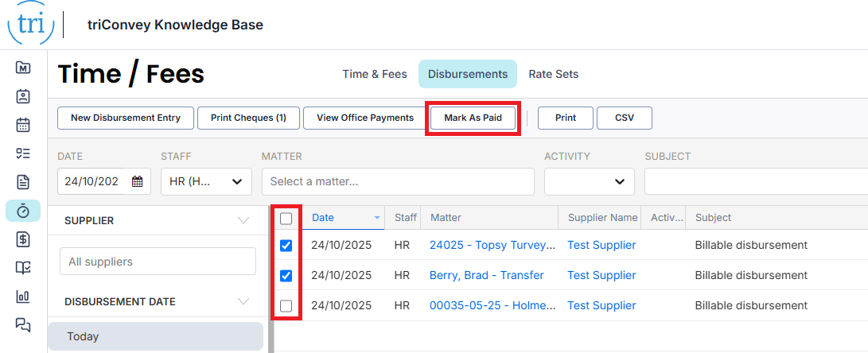This screenshot has height=353, width=868.
Task: Uncheck the Topsy Turvey disbursement row
Action: pos(286,246)
